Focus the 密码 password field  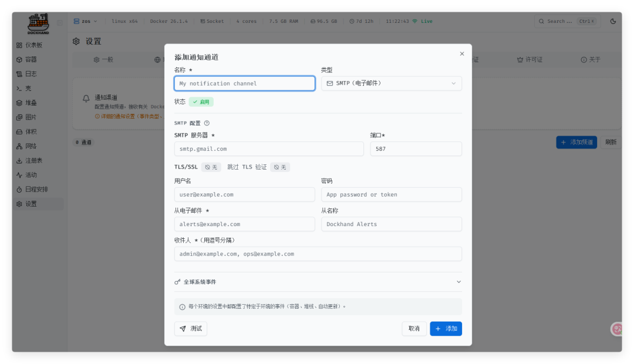click(392, 194)
